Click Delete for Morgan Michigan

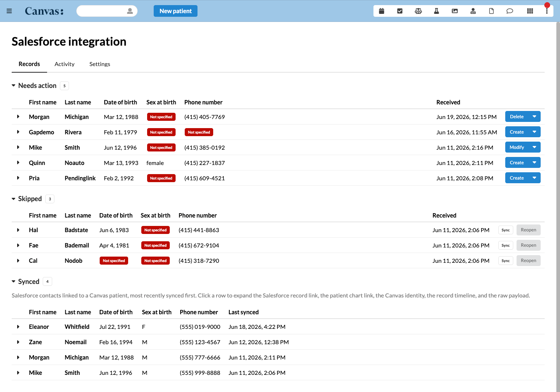(517, 116)
